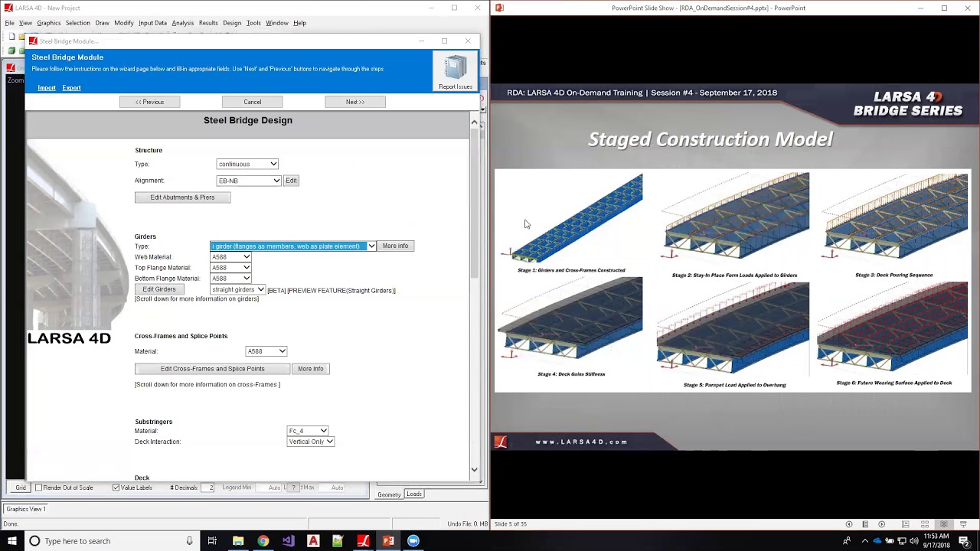Click the # Decimals input field
980x551 pixels.
(x=208, y=487)
